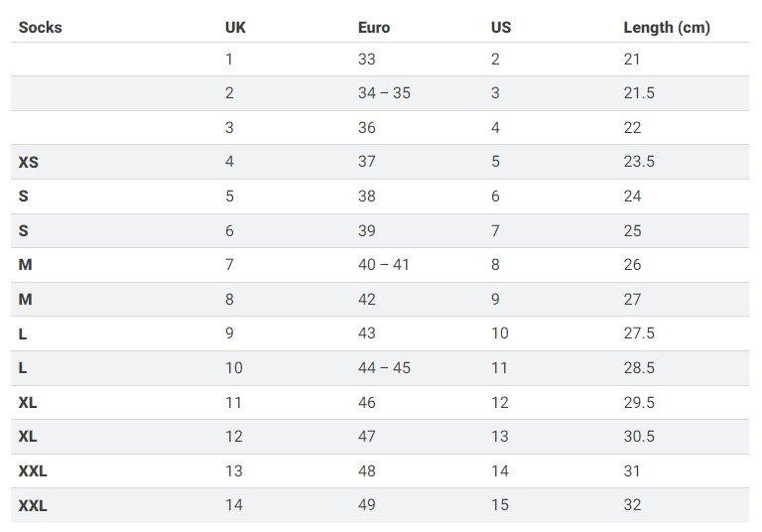Screen dimensions: 762x532
Task: Click the Euro size 38 cell
Action: 367,197
